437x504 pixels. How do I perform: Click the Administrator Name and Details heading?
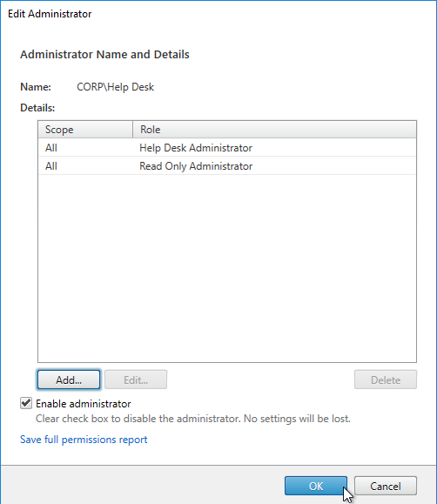click(x=104, y=54)
